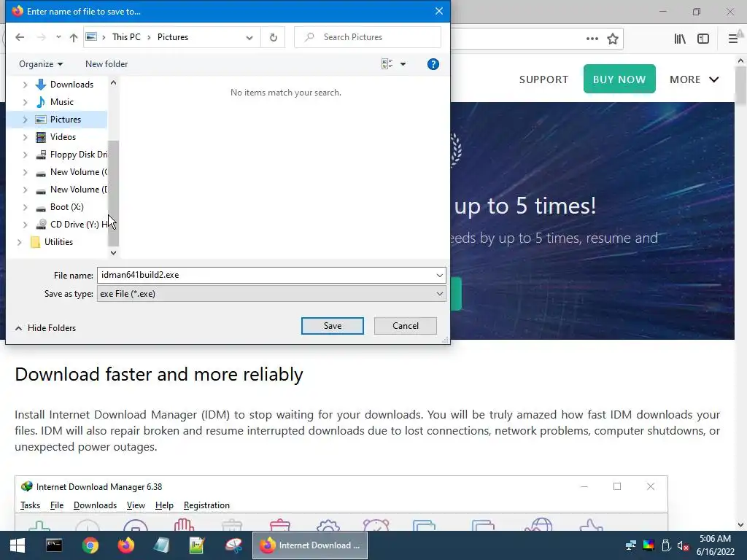The image size is (747, 560).
Task: Click scroll-down arrow of folder tree
Action: pos(113,253)
